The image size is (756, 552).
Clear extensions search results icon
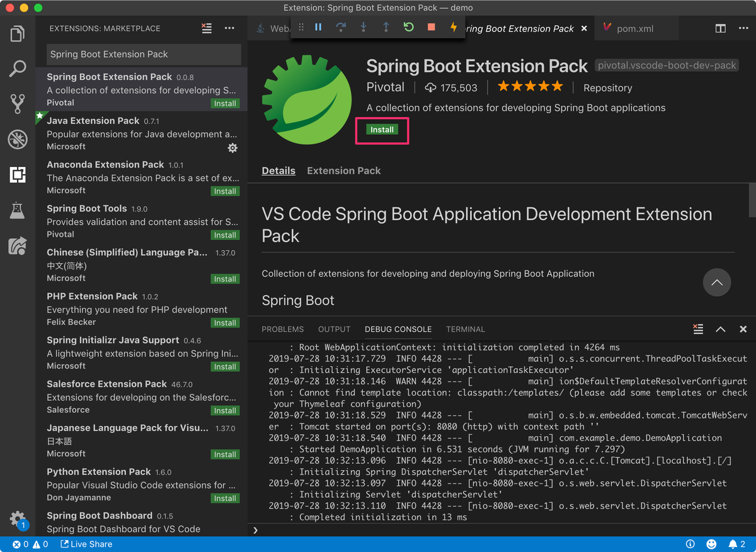207,28
